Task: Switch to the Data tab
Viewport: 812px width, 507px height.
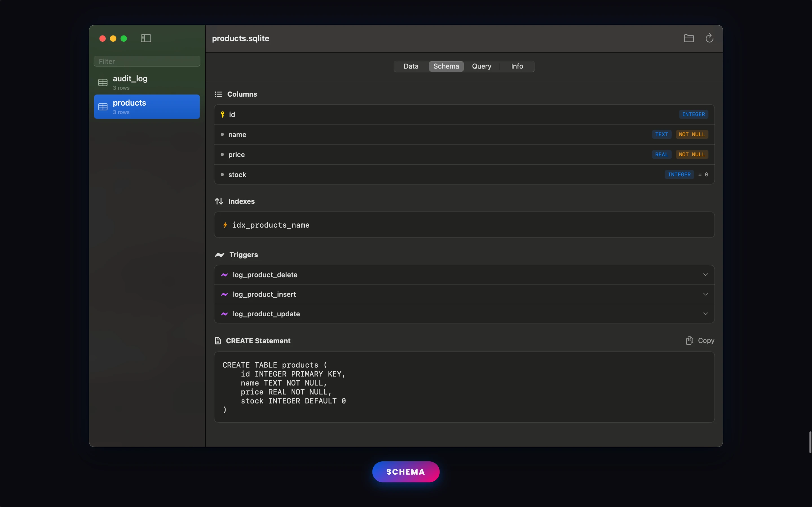Action: [411, 66]
